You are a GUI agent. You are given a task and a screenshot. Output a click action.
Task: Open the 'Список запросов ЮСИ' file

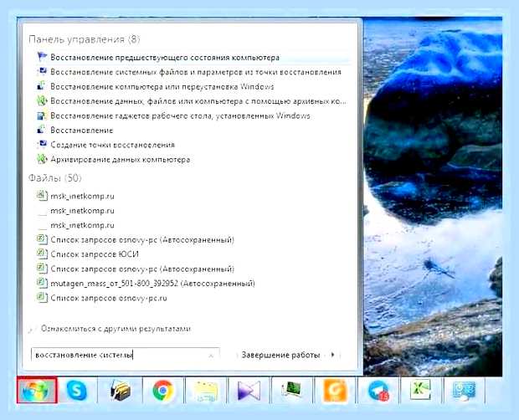coord(95,254)
